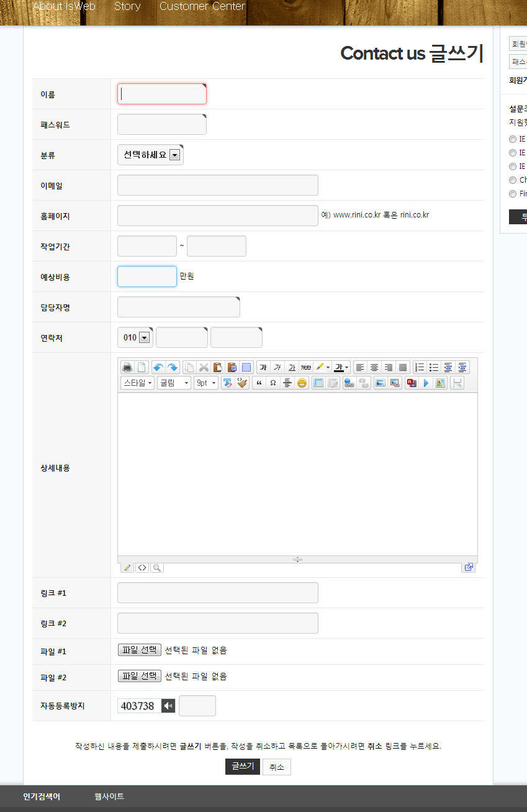Open the 분류 선택하세요 dropdown
This screenshot has height=812, width=527.
[150, 155]
